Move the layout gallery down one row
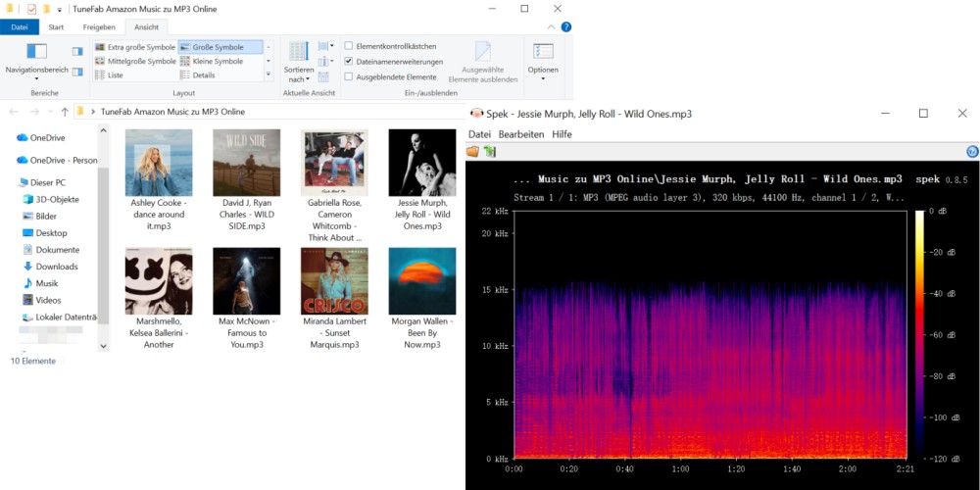The height and width of the screenshot is (490, 980). [x=269, y=61]
